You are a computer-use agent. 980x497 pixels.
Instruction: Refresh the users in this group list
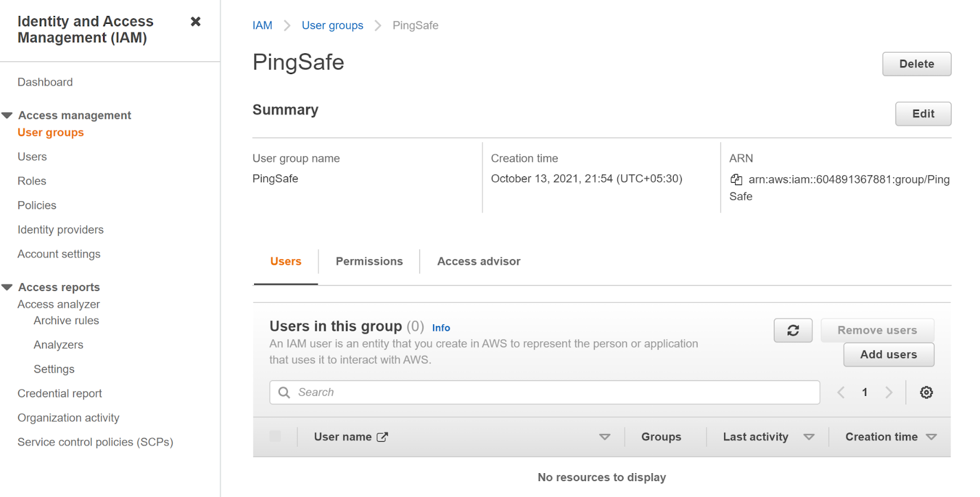tap(793, 330)
